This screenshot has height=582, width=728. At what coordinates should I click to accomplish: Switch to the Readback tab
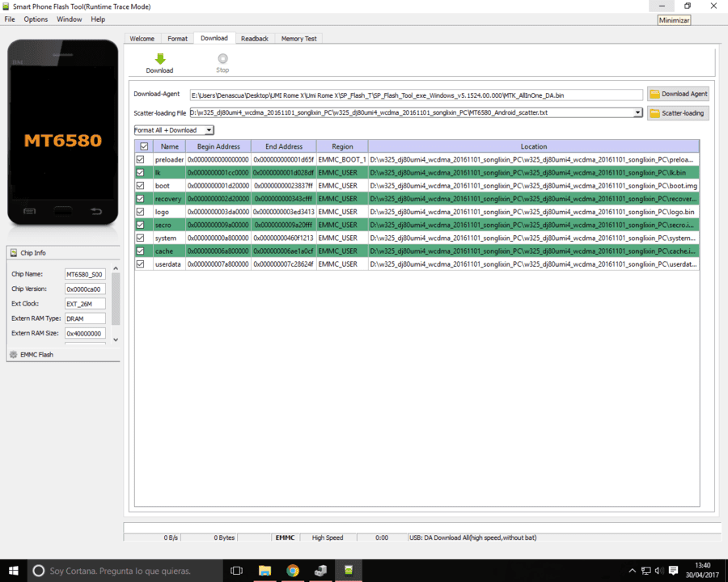coord(255,39)
